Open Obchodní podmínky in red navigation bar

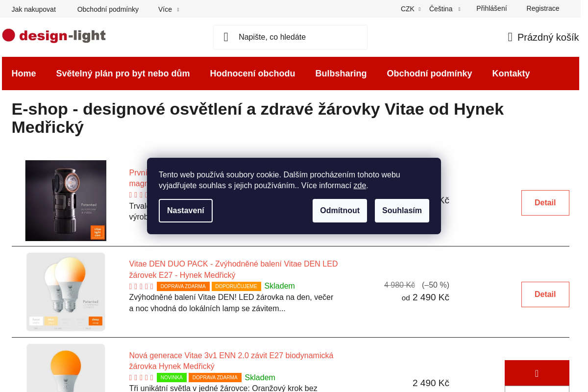pyautogui.click(x=429, y=73)
